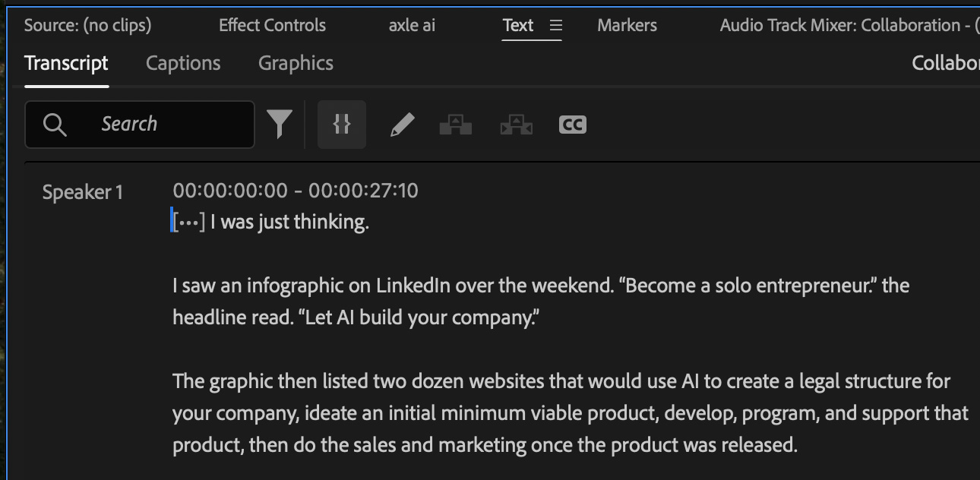Open the Text panel hamburger menu
980x480 pixels.
point(556,26)
